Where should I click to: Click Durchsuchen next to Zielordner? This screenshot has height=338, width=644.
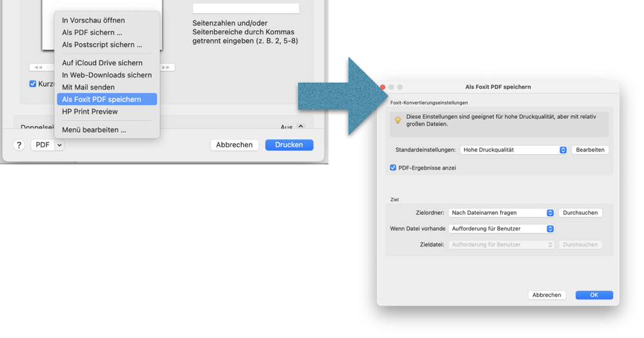[580, 213]
